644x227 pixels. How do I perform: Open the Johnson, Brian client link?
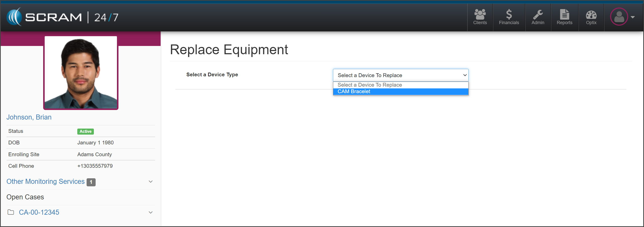[x=29, y=117]
